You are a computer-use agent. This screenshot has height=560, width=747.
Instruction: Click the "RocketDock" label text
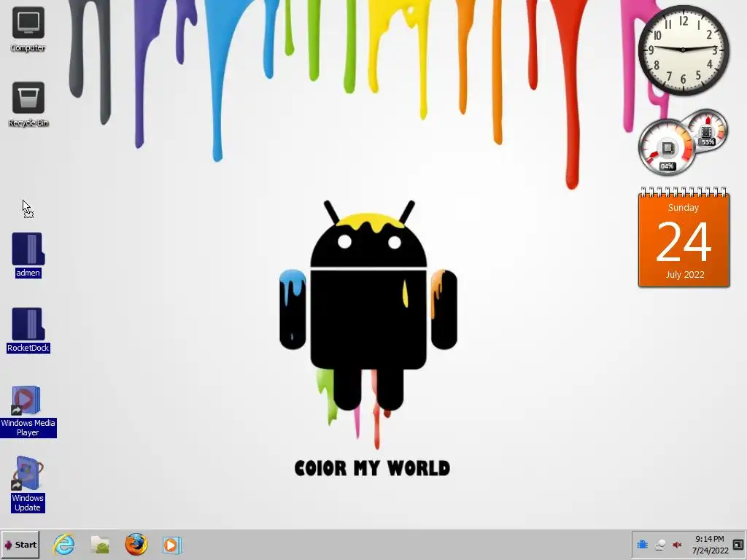click(28, 348)
